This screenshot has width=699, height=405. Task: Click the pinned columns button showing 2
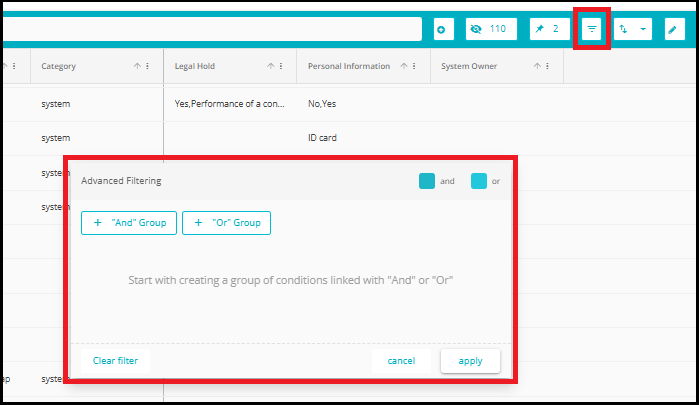click(x=546, y=29)
